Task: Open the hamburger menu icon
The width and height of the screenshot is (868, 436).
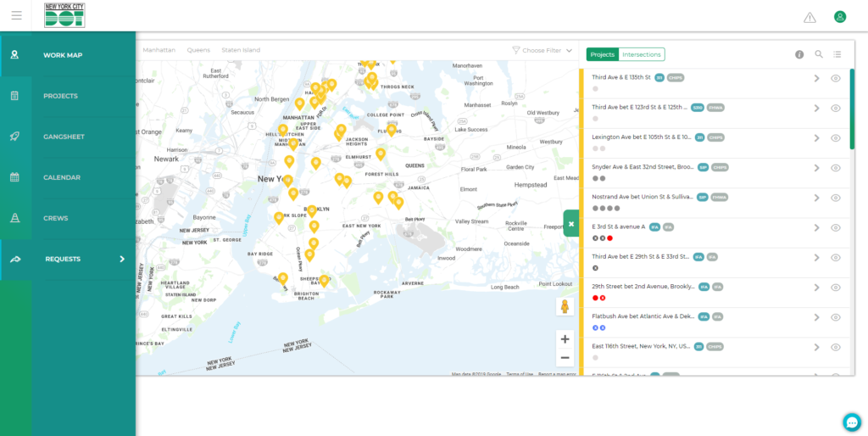Action: tap(17, 16)
